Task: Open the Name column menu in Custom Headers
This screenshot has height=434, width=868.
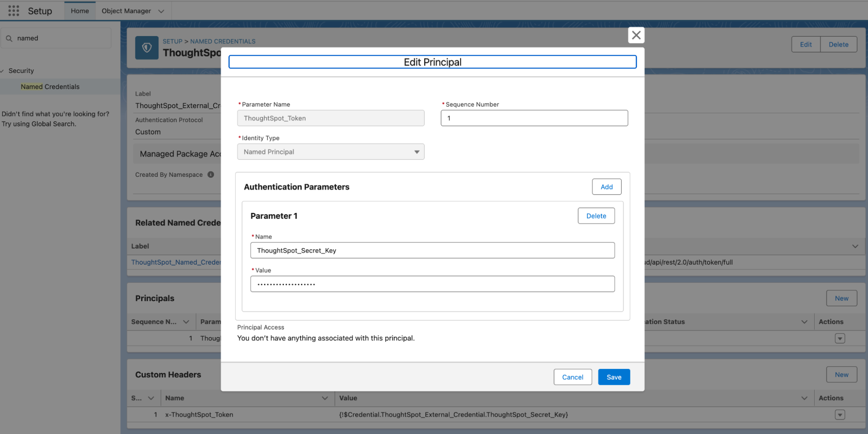Action: pyautogui.click(x=324, y=398)
